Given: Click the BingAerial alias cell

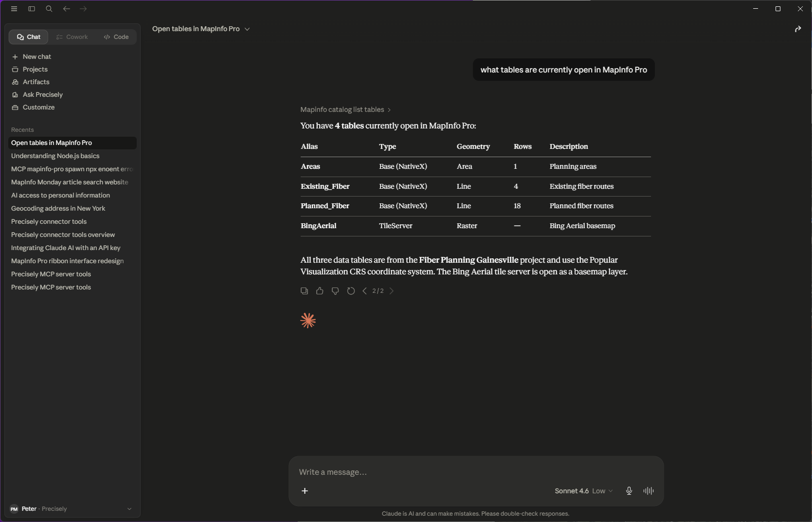Looking at the screenshot, I should 319,226.
